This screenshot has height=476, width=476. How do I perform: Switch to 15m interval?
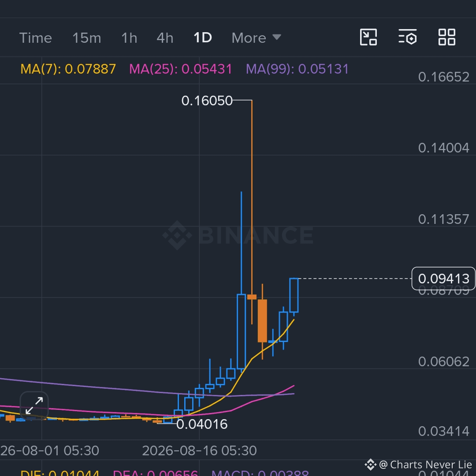86,38
